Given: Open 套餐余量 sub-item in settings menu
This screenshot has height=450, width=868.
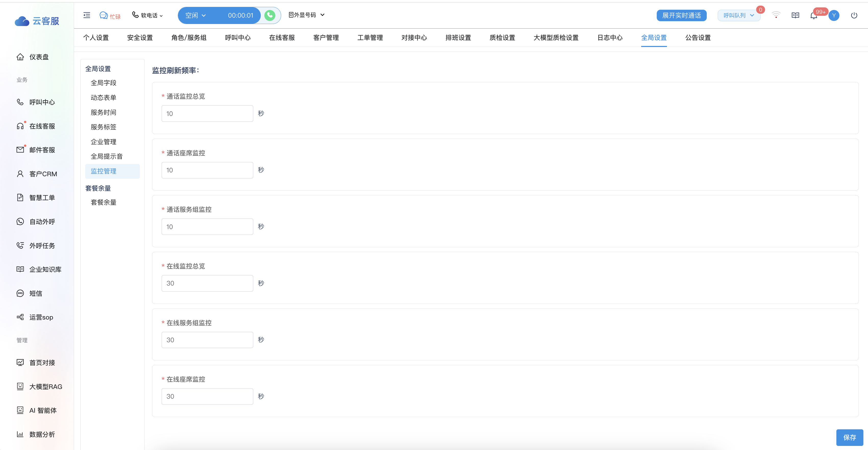Looking at the screenshot, I should (103, 203).
